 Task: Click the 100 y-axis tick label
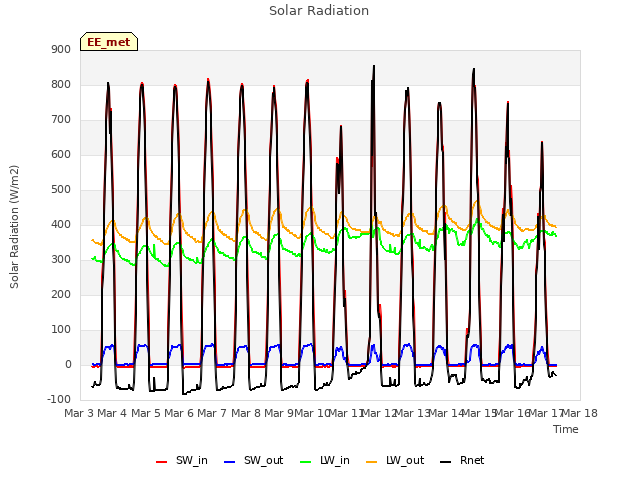click(61, 329)
